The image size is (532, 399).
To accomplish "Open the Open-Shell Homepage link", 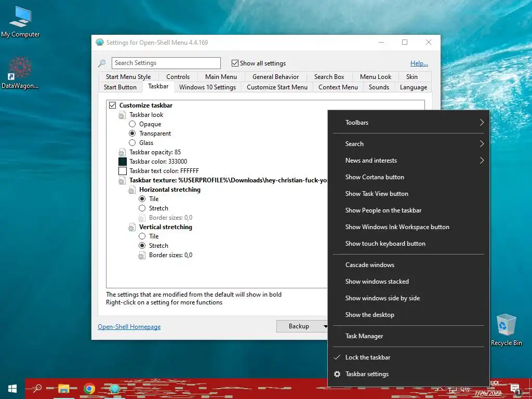I will (129, 327).
